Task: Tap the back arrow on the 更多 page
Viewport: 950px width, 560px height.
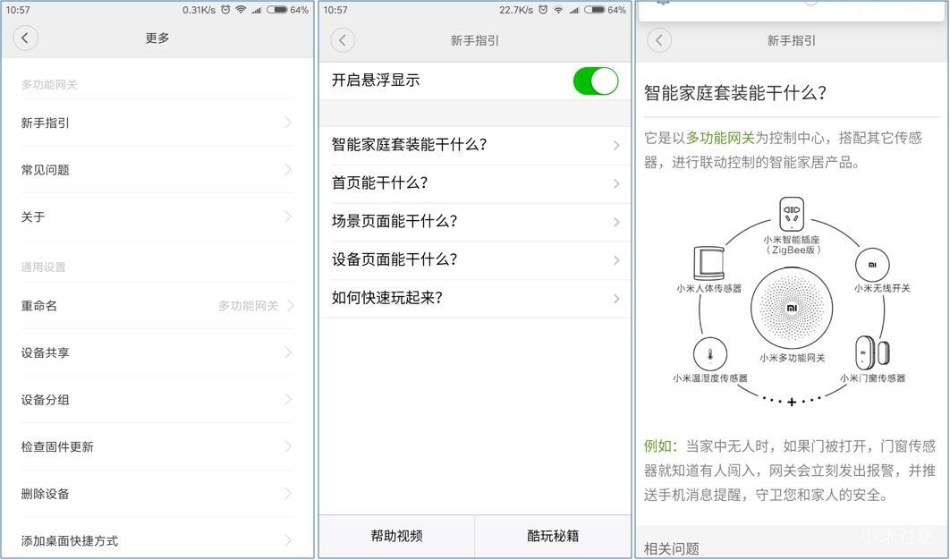Action: [25, 38]
